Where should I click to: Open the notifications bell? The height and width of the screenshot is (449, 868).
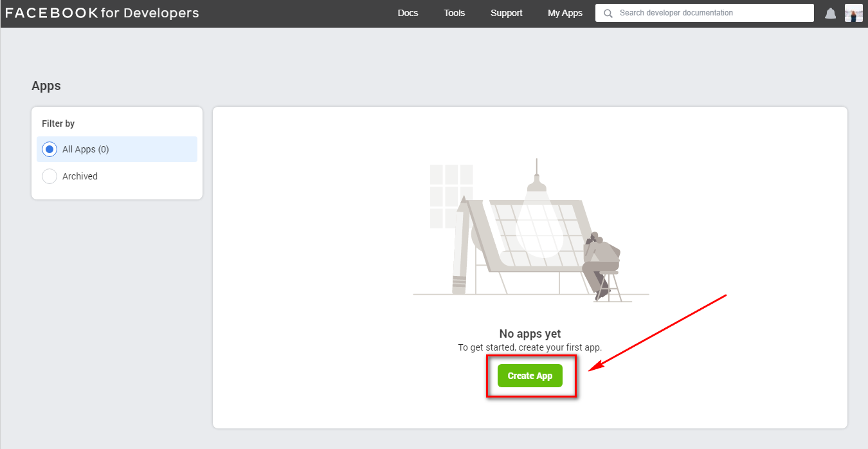point(831,14)
